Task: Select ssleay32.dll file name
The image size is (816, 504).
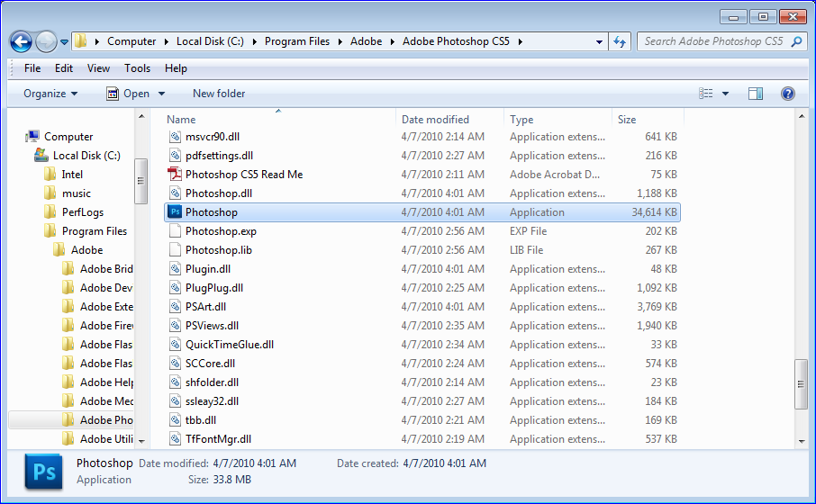Action: tap(212, 401)
